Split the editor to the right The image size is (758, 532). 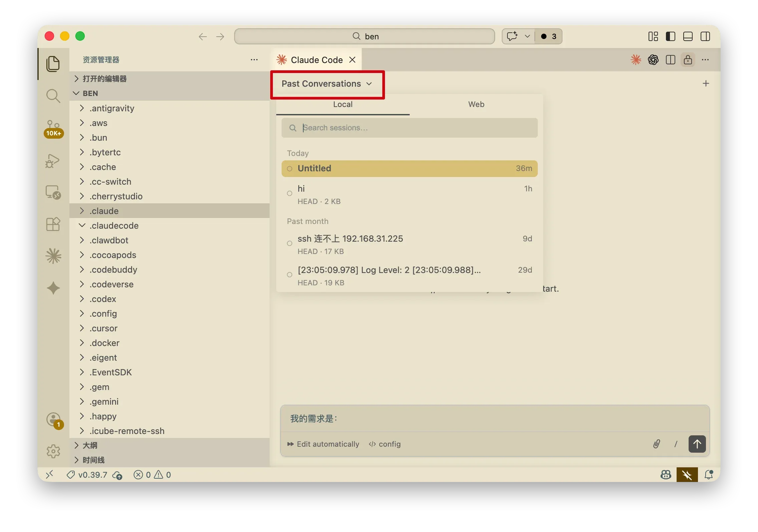click(x=670, y=60)
